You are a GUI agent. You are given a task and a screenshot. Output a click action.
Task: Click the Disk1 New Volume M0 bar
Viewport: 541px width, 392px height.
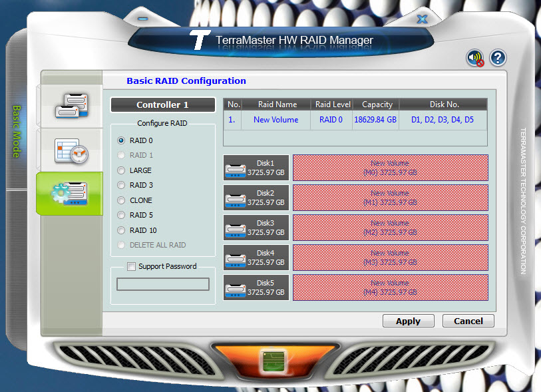(390, 168)
